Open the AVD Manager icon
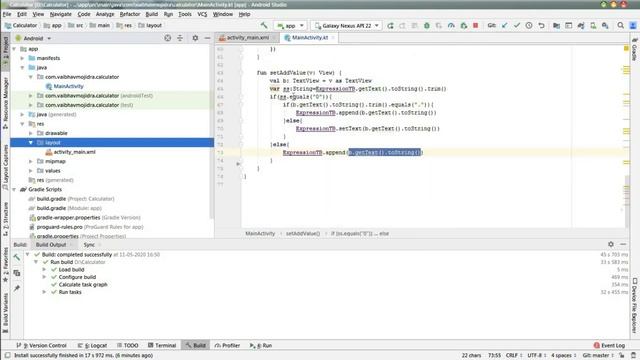Viewport: 640px width, 360px height. (x=593, y=25)
